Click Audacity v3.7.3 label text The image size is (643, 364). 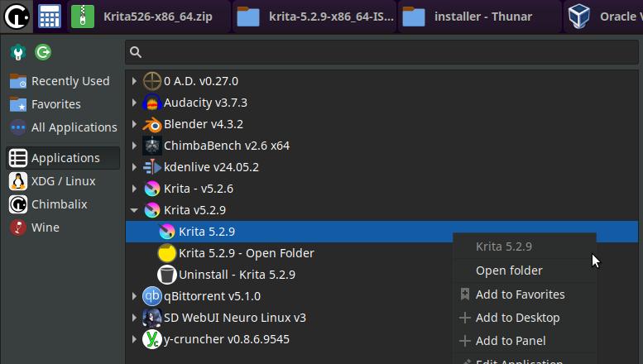[x=205, y=103]
